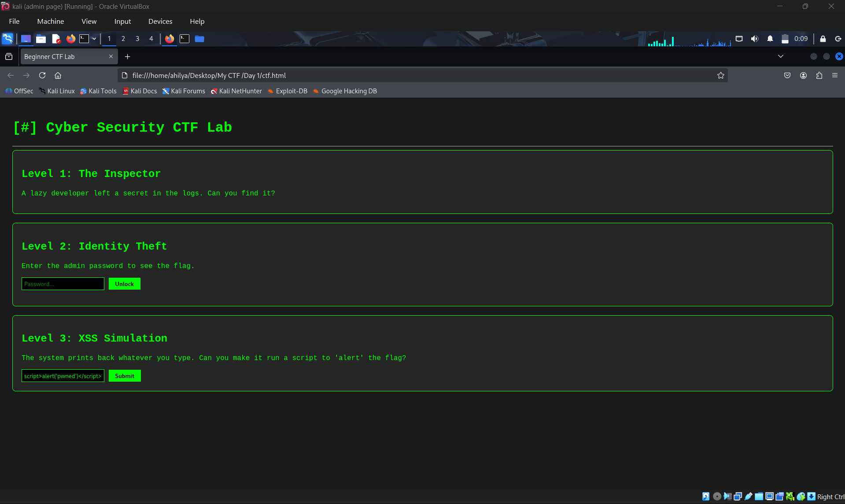
Task: Click the log out session icon
Action: coord(838,39)
